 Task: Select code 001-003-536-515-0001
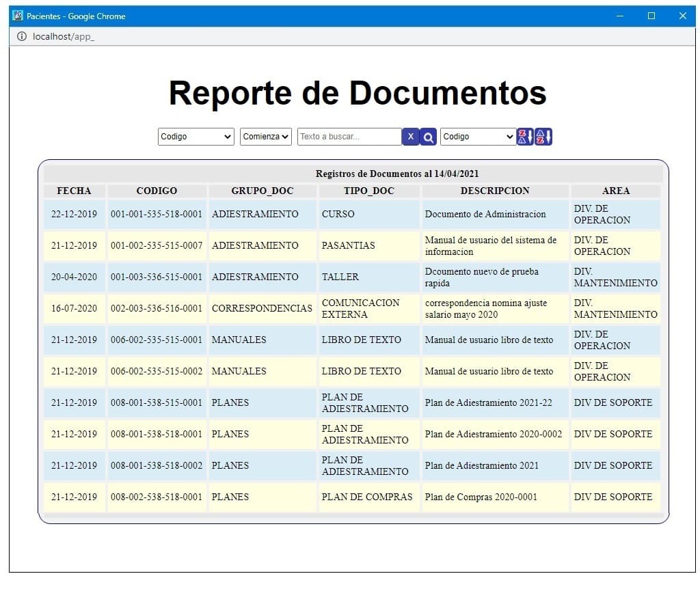[157, 277]
